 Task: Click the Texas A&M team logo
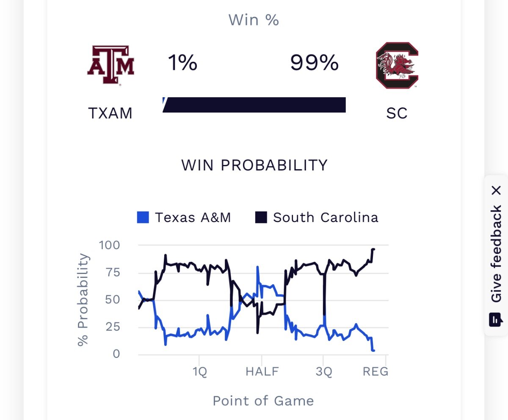[110, 66]
